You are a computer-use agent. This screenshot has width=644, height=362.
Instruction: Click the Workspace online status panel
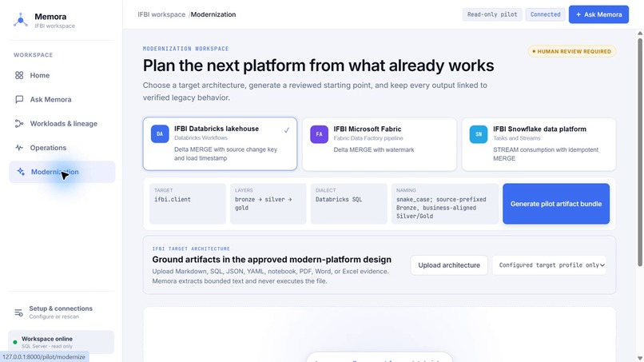(62, 342)
